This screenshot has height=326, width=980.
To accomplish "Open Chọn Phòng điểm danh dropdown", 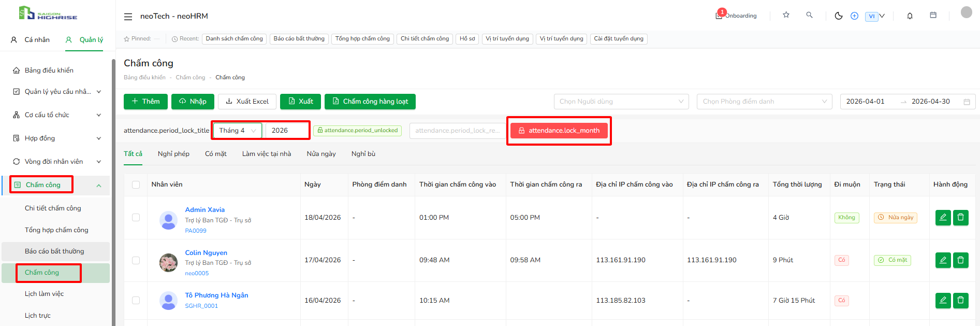I will pos(765,102).
